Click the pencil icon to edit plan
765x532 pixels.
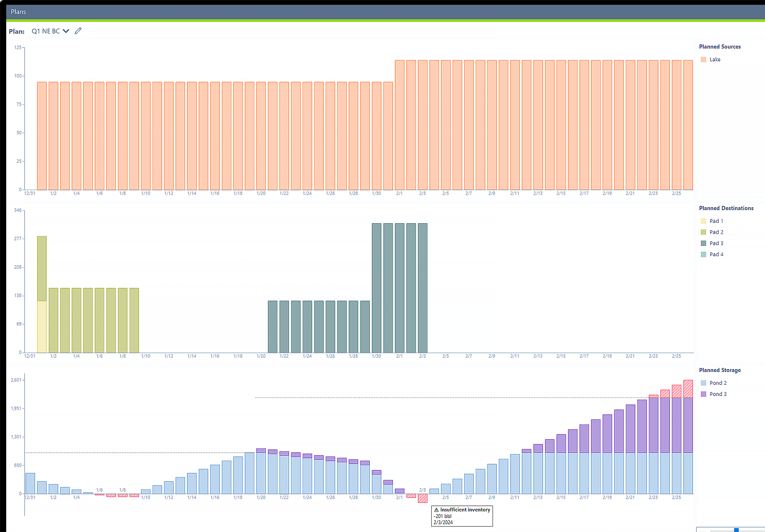tap(78, 31)
